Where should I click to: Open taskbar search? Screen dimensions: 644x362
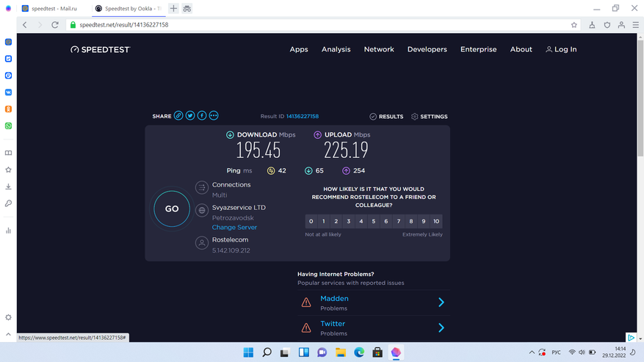coord(267,352)
